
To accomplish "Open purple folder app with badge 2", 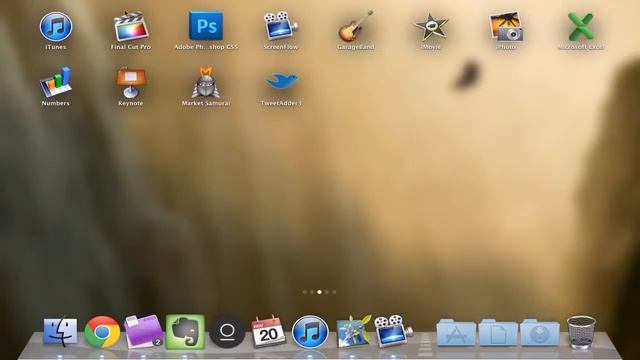I will (144, 331).
